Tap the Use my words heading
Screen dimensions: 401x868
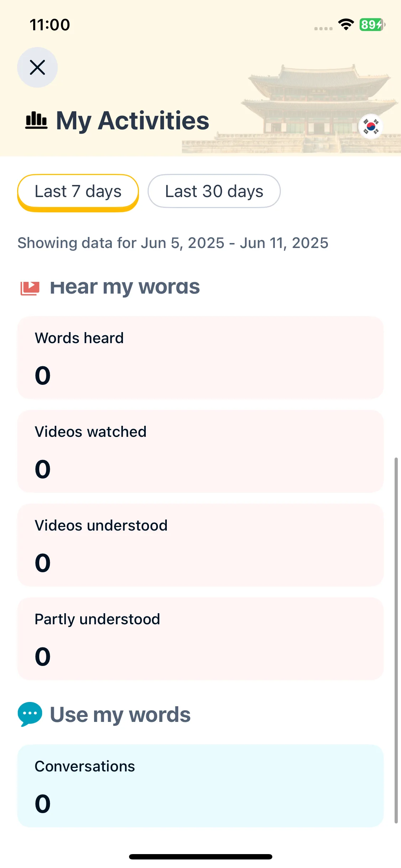[x=120, y=715]
